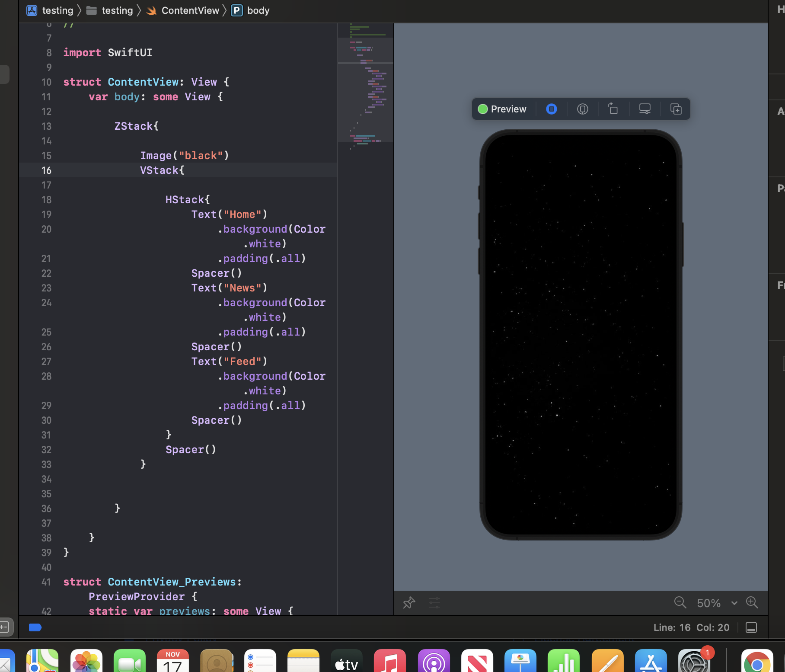Click the rotate device orientation icon
The image size is (785, 672).
(613, 109)
